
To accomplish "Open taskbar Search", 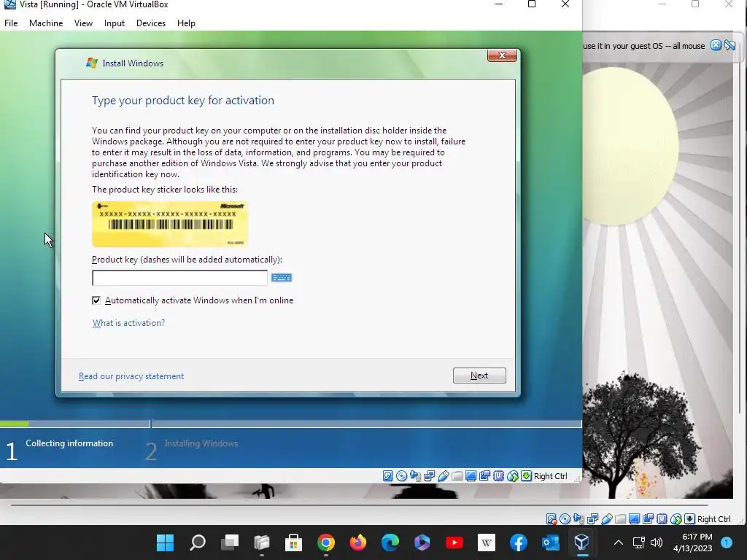I will coord(198,542).
